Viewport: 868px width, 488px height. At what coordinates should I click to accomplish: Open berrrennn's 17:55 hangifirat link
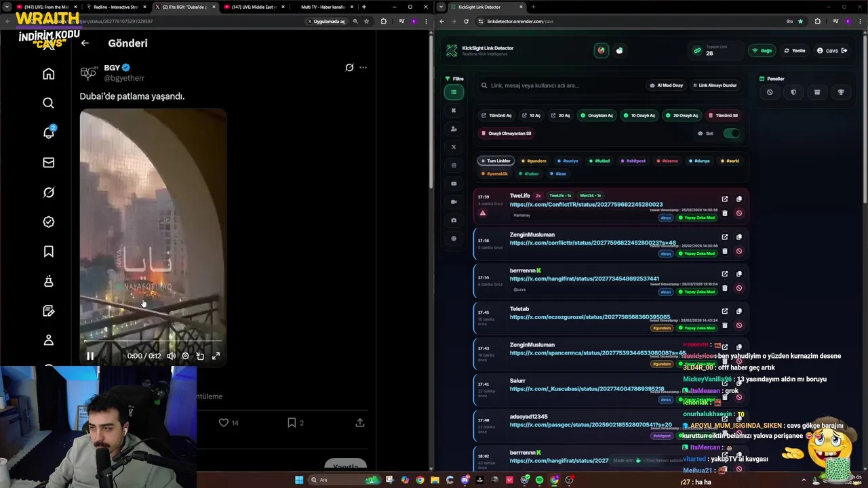pos(585,279)
